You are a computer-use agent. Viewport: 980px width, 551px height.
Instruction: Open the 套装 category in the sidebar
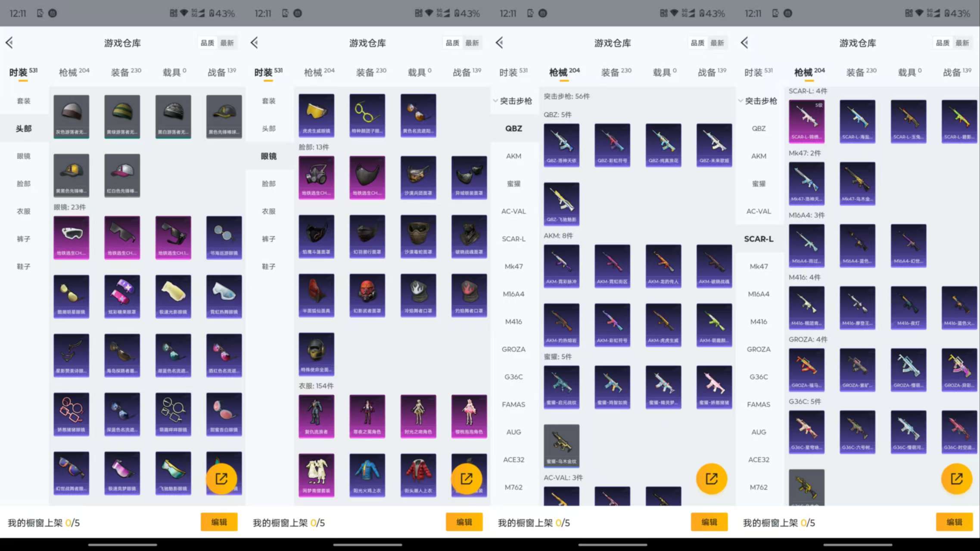[24, 101]
